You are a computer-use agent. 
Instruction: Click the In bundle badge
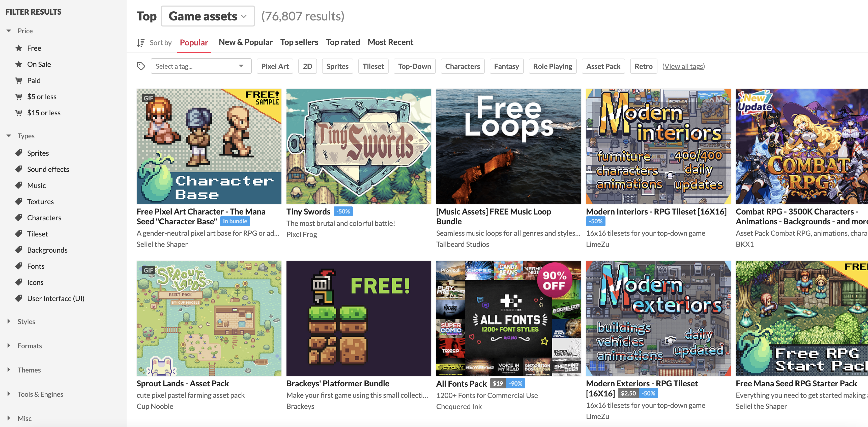coord(235,221)
